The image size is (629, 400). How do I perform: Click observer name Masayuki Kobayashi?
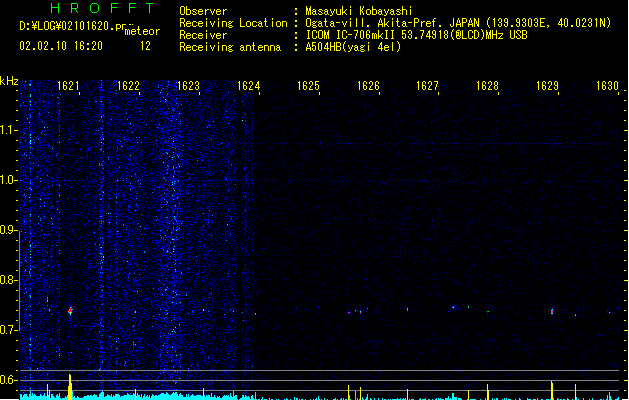click(x=359, y=11)
